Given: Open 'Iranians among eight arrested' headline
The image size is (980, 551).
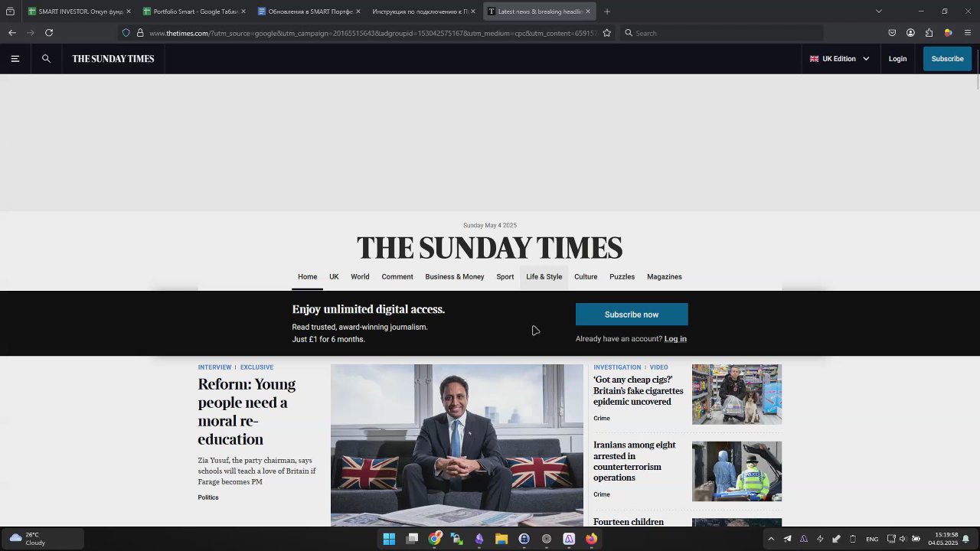Looking at the screenshot, I should [635, 461].
